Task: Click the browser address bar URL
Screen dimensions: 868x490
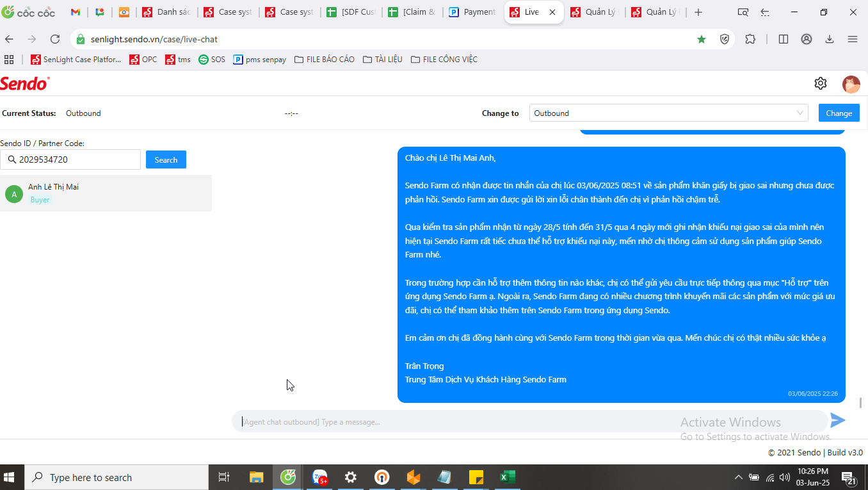Action: tap(154, 39)
